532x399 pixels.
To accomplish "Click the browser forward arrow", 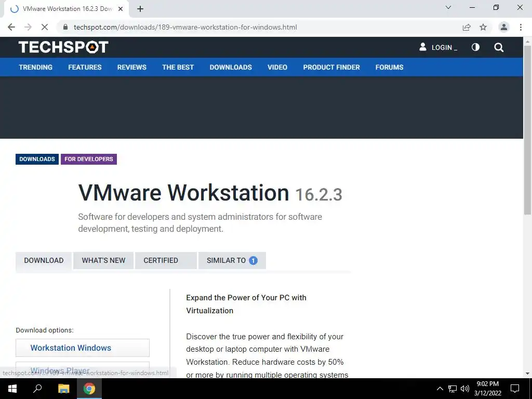I will 28,27.
